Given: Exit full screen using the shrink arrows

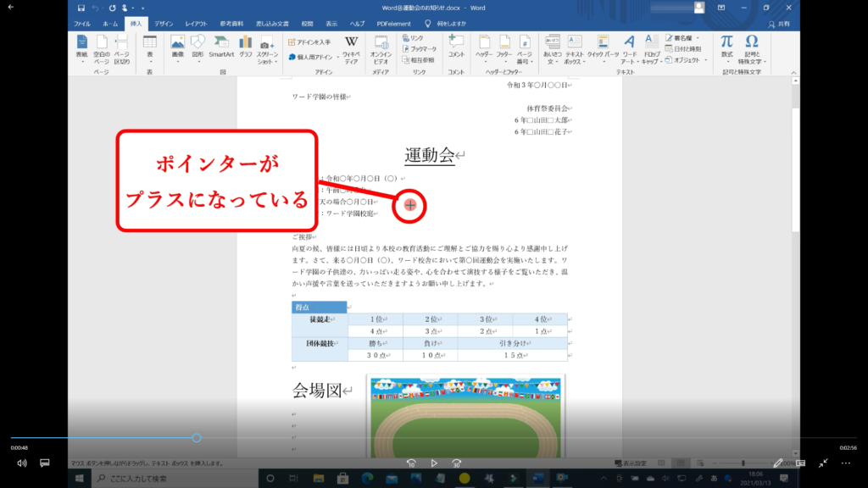Looking at the screenshot, I should (823, 463).
